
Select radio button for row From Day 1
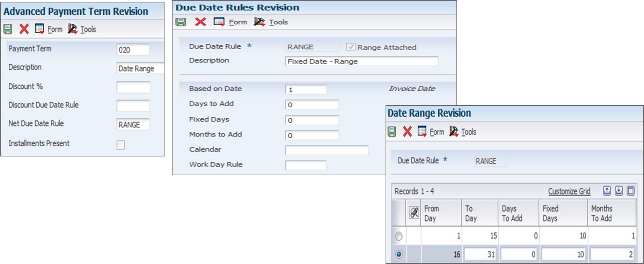point(399,236)
